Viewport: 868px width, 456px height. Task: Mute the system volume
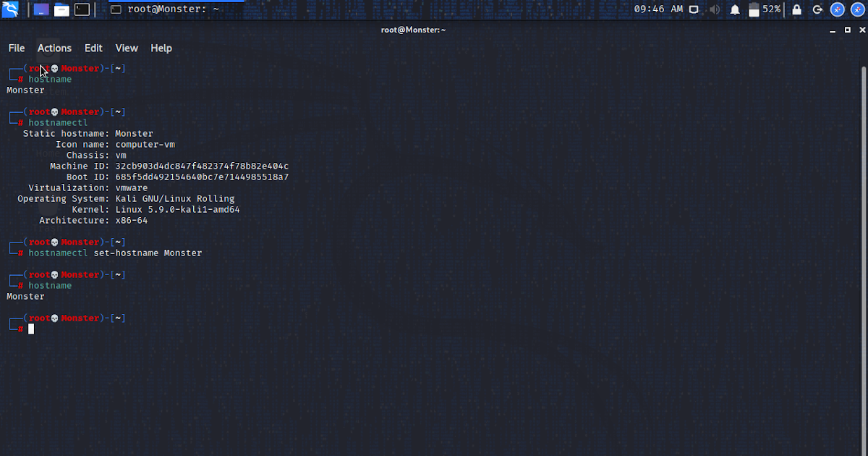pyautogui.click(x=715, y=9)
